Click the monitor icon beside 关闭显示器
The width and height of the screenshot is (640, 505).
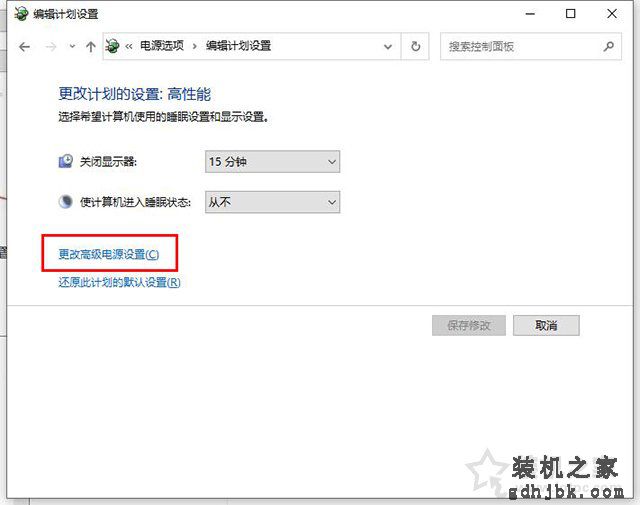[66, 161]
